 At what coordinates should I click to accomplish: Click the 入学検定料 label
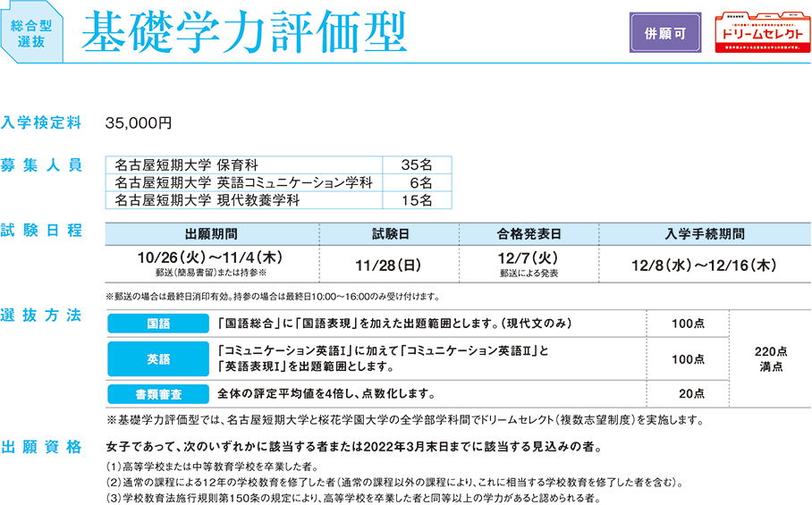tap(41, 122)
